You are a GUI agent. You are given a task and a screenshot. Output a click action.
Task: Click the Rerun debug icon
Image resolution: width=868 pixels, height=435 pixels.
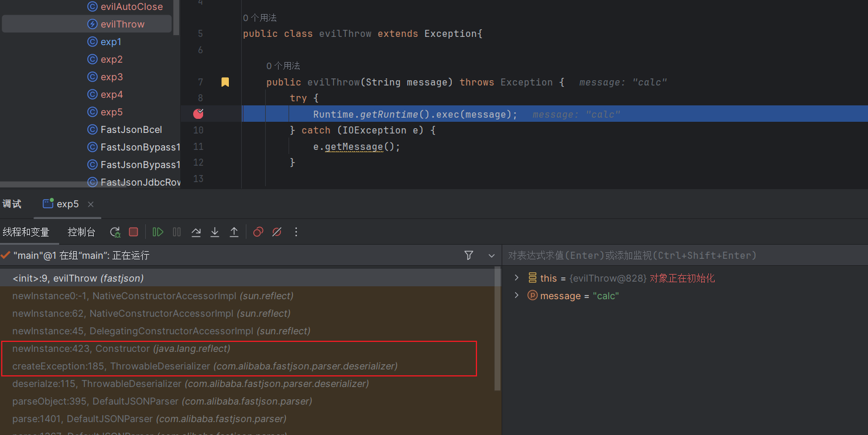115,232
